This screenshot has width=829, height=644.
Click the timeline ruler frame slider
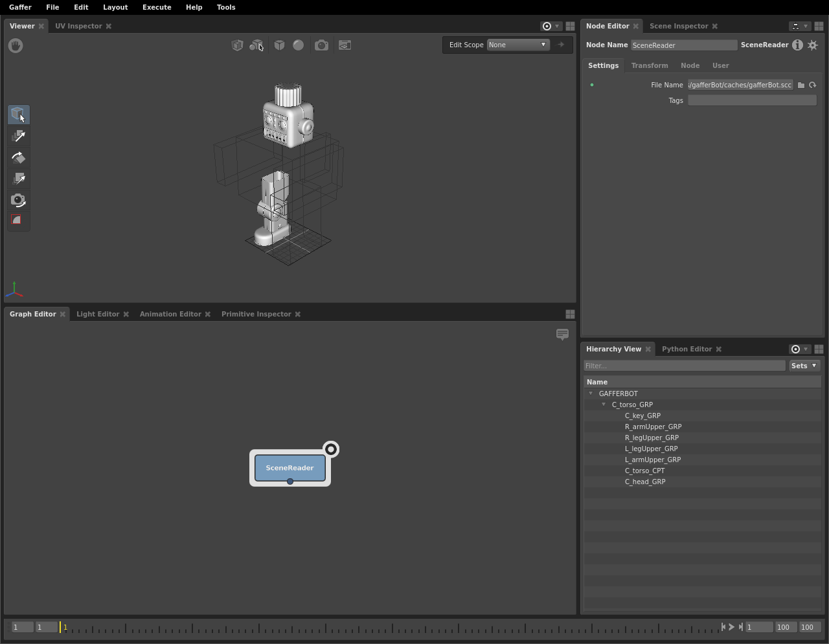[x=390, y=627]
